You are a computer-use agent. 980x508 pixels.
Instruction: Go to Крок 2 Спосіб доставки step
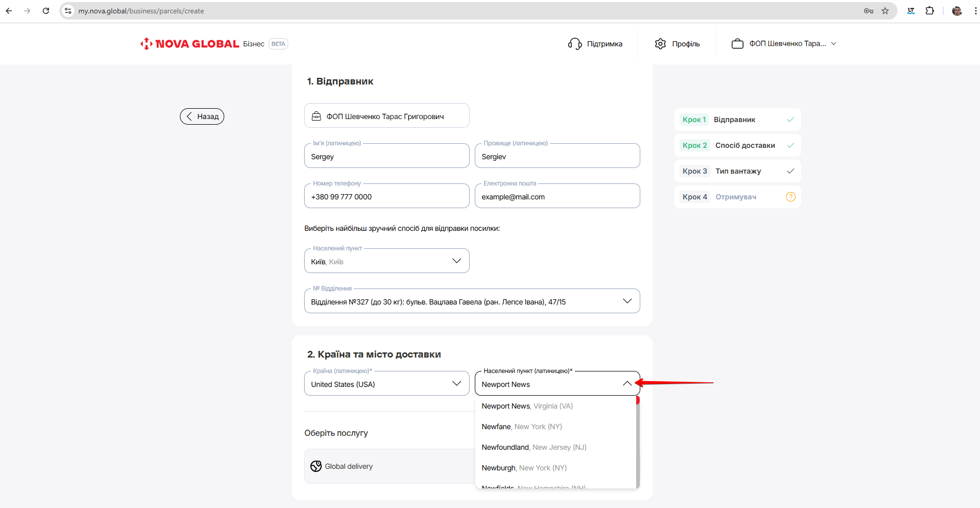point(737,145)
